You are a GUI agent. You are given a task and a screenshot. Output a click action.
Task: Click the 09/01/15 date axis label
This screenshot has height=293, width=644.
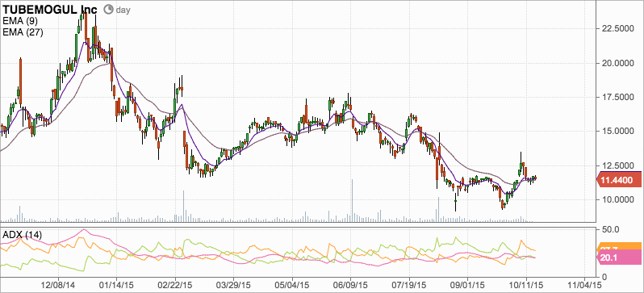coord(468,285)
